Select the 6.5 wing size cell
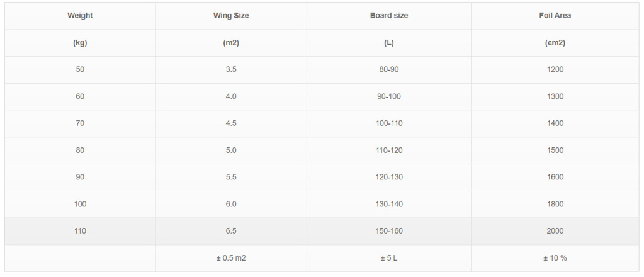 coord(231,231)
